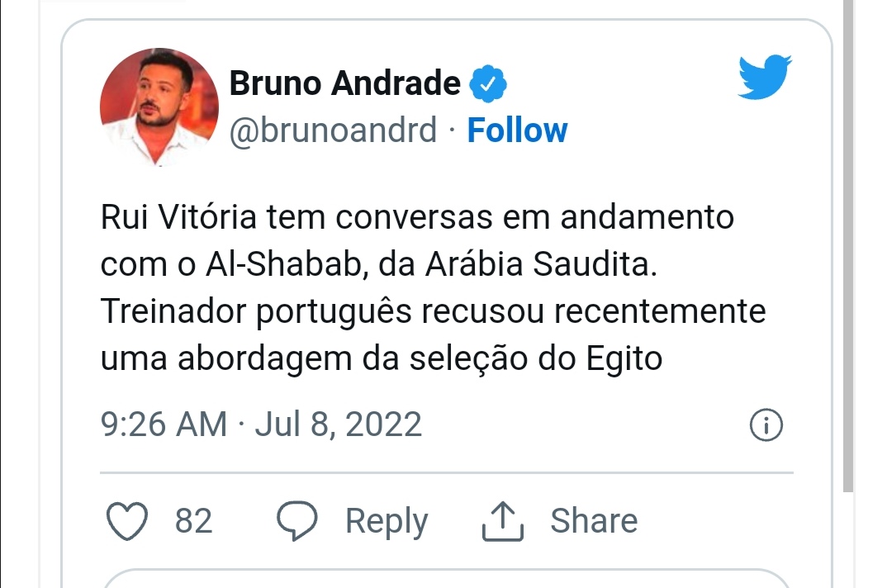Screen dimensions: 892x588
Task: Click the partially visible card below the tweet
Action: (445, 578)
